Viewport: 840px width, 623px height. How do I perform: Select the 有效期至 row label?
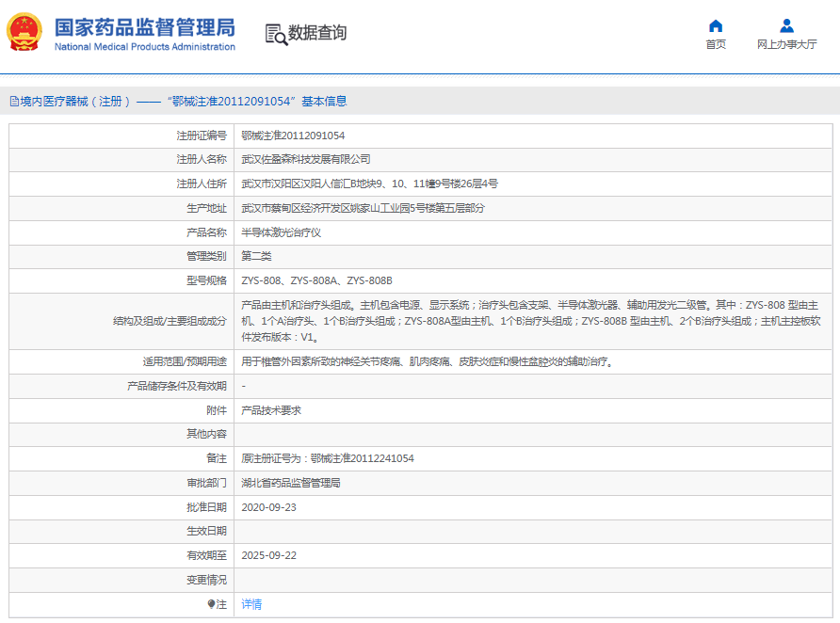(x=207, y=555)
